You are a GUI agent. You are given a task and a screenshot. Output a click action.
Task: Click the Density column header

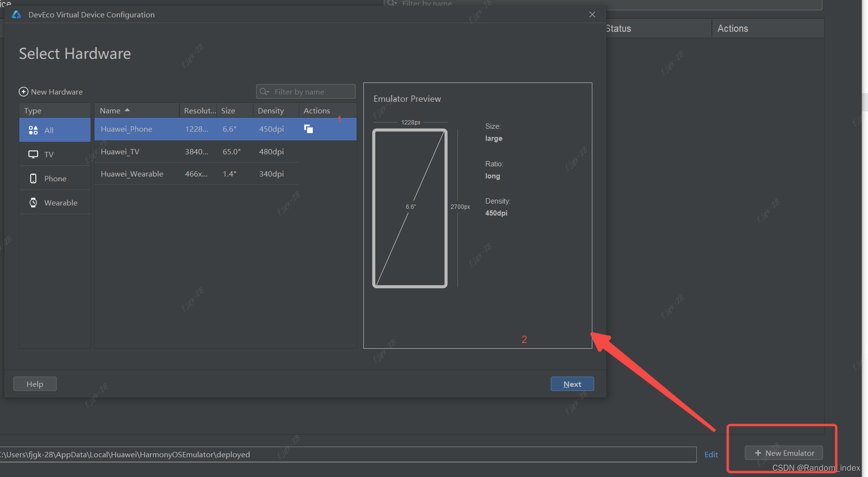276,110
